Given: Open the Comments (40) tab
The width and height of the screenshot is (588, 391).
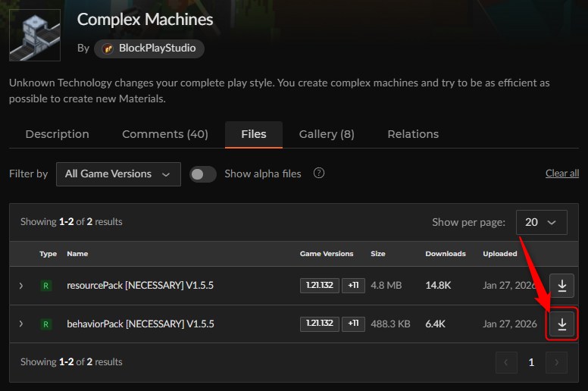Looking at the screenshot, I should click(x=165, y=134).
